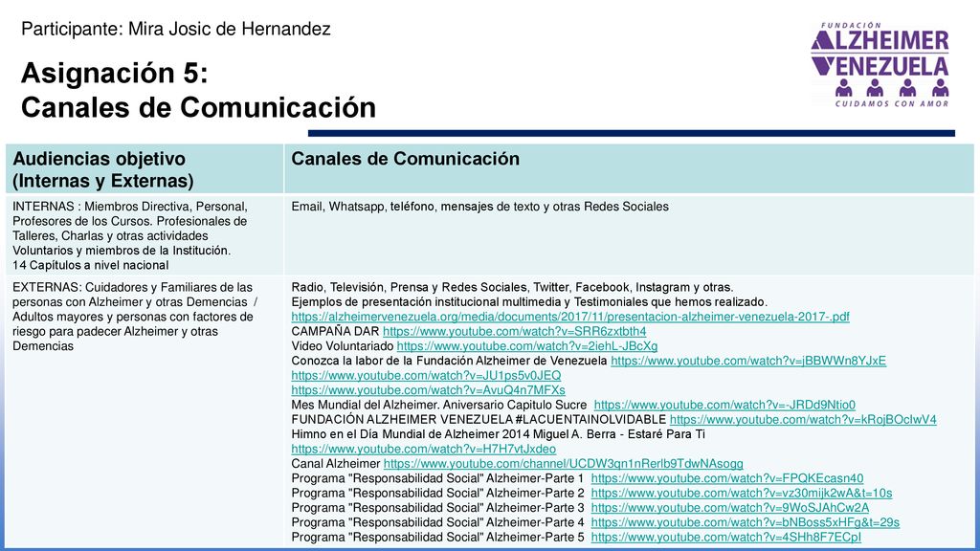980x551 pixels.
Task: Open Responsabilidad Social Parte 5 link
Action: pyautogui.click(x=725, y=538)
